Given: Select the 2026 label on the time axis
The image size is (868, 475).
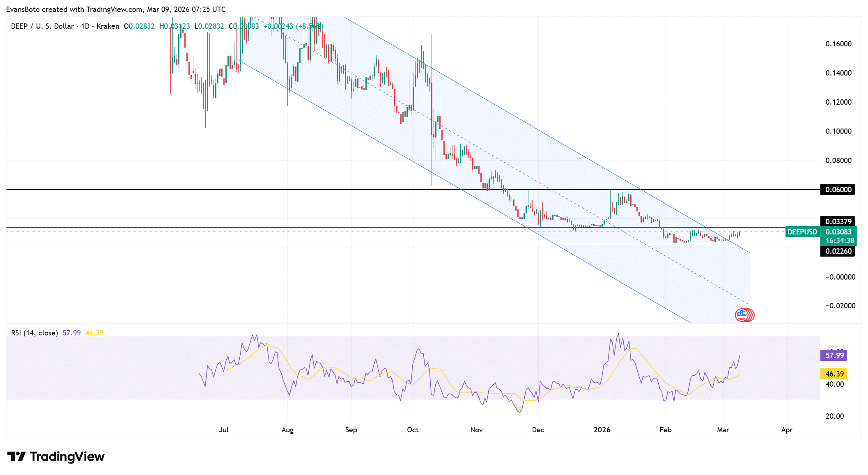Looking at the screenshot, I should pos(602,429).
